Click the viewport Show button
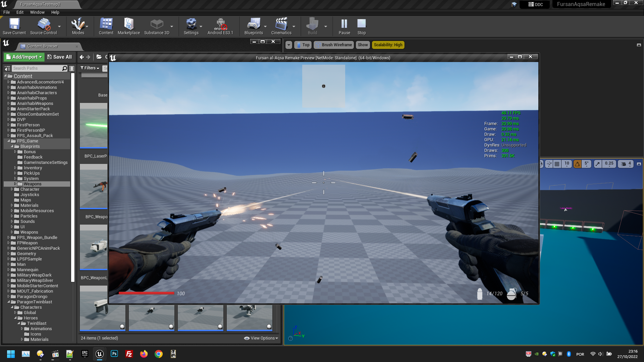 (363, 45)
